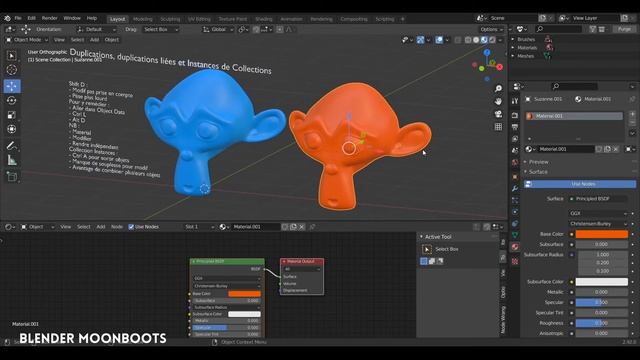Click the blue Z axis gizmo ball

click(x=487, y=53)
